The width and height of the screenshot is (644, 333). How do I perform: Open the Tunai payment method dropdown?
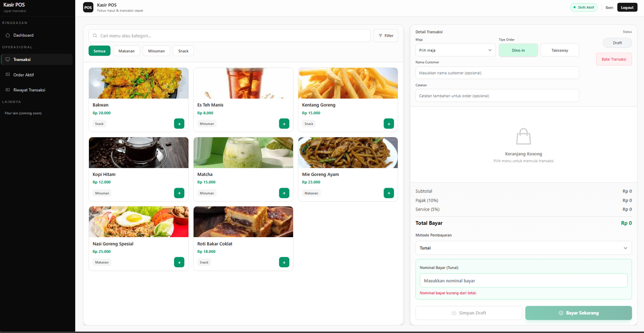click(x=524, y=248)
